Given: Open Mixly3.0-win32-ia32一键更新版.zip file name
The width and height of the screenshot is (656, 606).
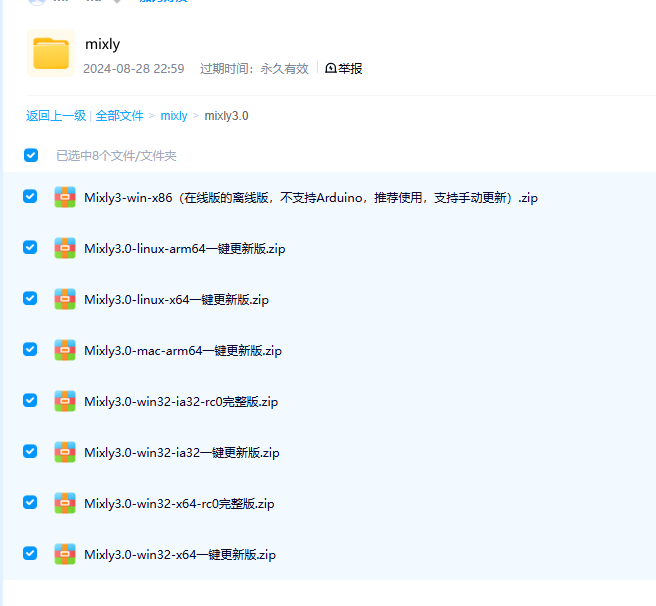Looking at the screenshot, I should (x=182, y=453).
